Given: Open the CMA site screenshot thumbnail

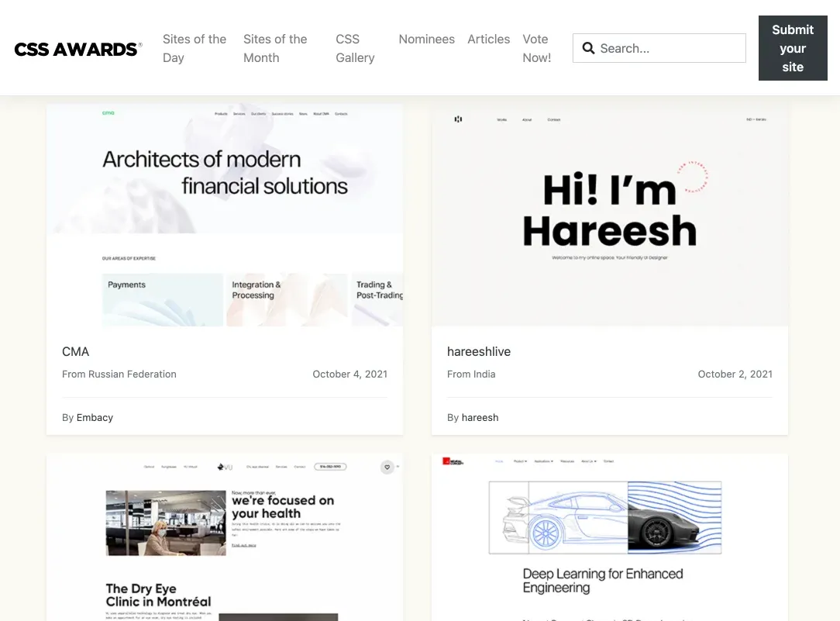Looking at the screenshot, I should coord(225,215).
